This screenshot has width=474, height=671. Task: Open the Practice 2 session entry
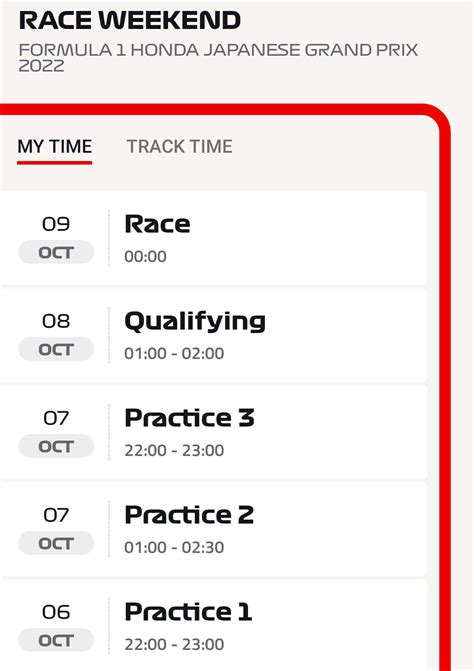[x=214, y=529]
